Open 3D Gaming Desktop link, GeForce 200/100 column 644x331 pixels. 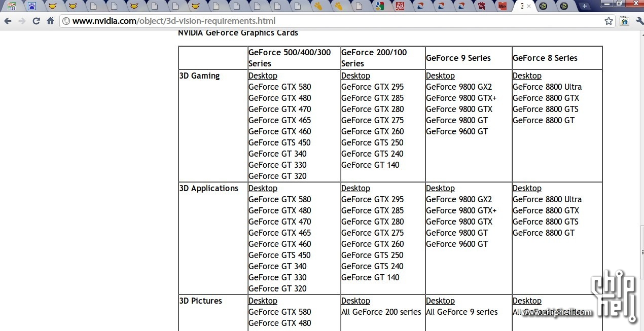[x=355, y=76]
